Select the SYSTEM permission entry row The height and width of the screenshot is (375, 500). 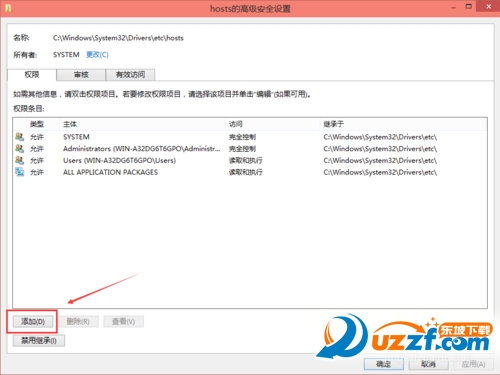[x=250, y=137]
